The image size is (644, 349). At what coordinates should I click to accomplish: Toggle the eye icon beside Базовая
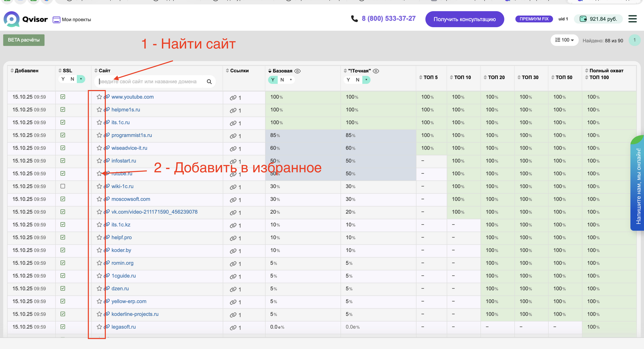[297, 71]
